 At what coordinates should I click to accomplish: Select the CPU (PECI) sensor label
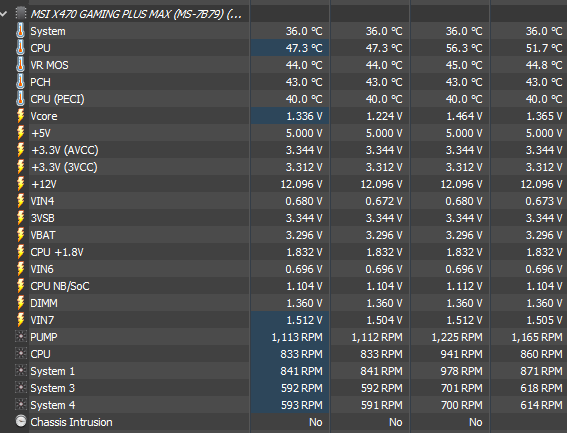[x=57, y=99]
